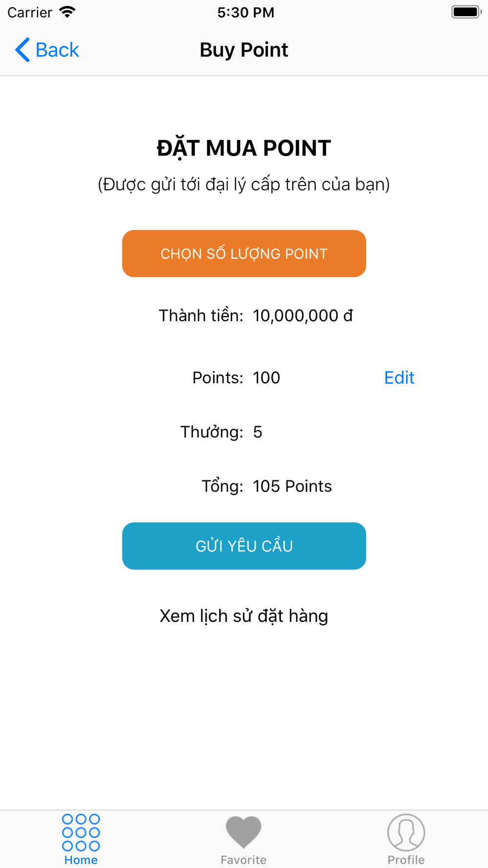
Task: Tap the battery indicator icon
Action: pos(467,12)
